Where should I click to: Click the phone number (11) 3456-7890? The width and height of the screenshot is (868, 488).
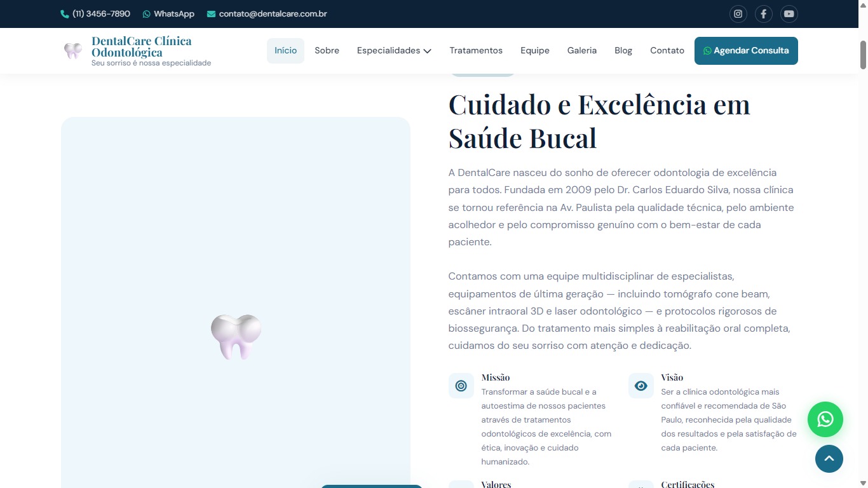(95, 14)
